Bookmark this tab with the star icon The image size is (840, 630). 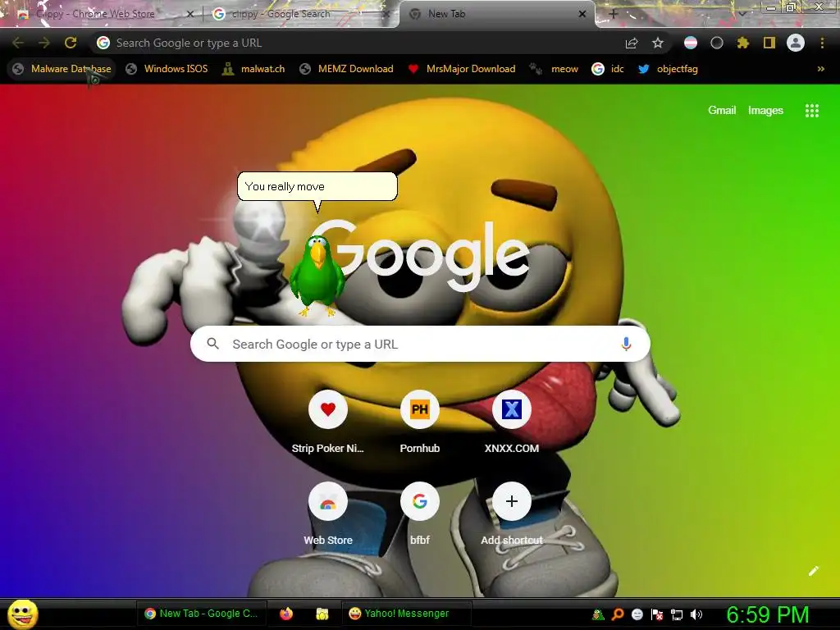pyautogui.click(x=658, y=43)
